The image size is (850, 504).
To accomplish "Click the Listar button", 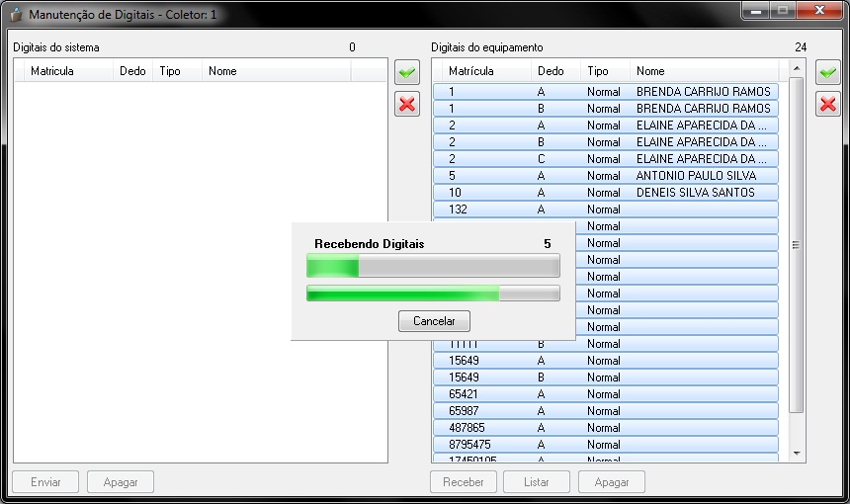I will 537,482.
